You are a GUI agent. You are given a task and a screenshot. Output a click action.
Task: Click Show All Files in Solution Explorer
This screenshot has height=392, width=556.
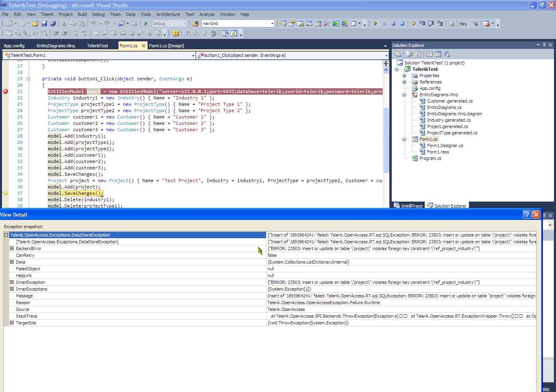(409, 54)
